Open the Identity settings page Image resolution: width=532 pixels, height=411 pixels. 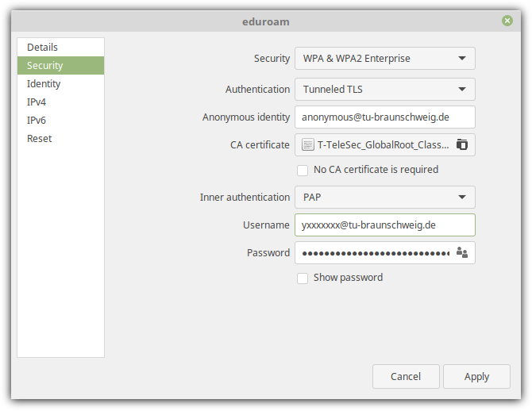tap(44, 84)
